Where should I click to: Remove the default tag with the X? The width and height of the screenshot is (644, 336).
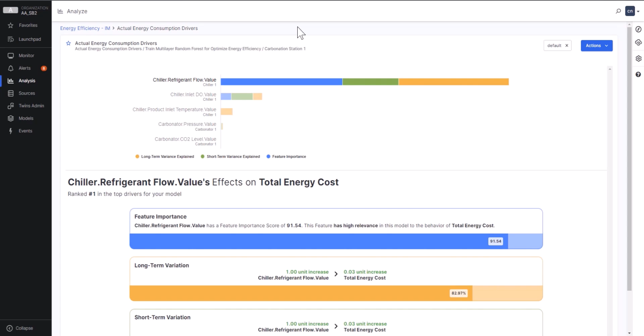pos(566,46)
